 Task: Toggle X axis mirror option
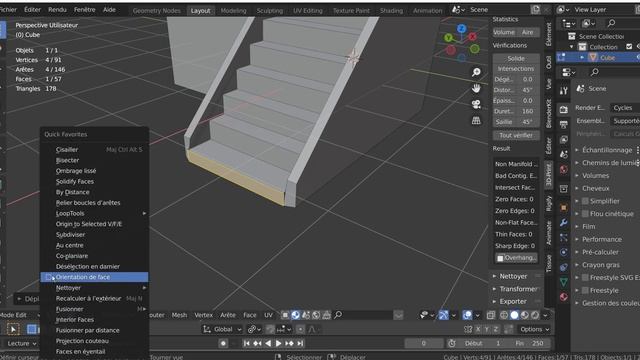point(478,329)
